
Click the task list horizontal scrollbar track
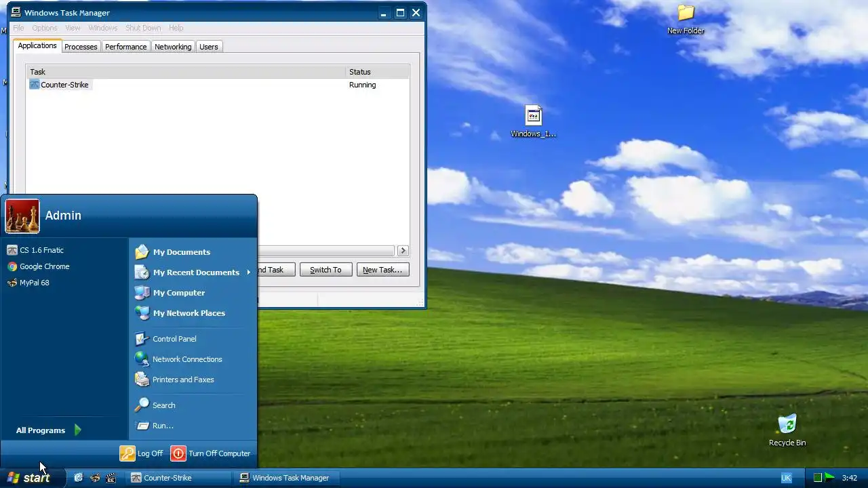pyautogui.click(x=326, y=250)
